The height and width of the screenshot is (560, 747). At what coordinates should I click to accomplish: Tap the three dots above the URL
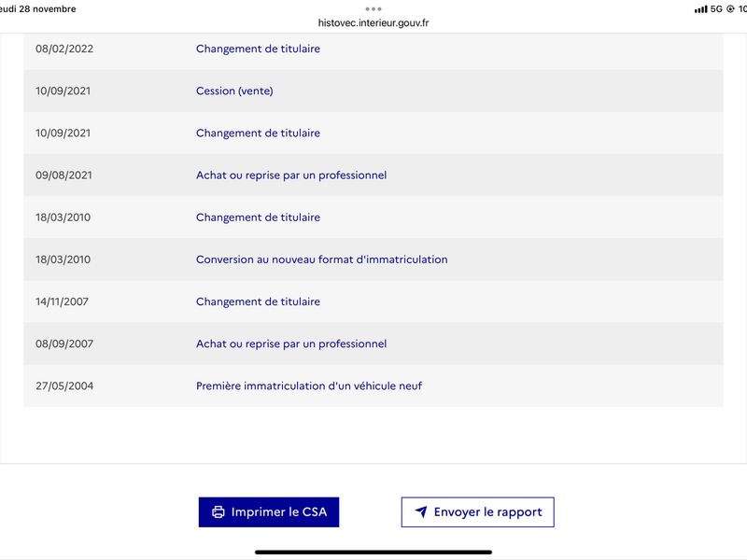coord(373,9)
